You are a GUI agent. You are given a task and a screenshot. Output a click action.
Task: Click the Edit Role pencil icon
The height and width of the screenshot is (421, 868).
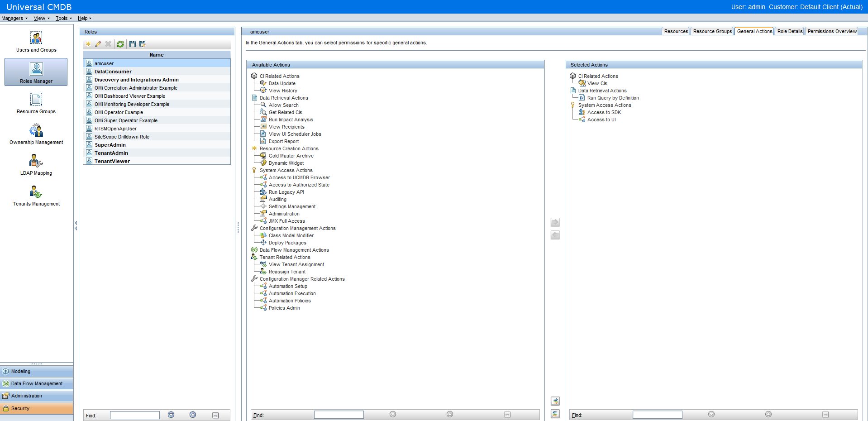click(x=98, y=44)
